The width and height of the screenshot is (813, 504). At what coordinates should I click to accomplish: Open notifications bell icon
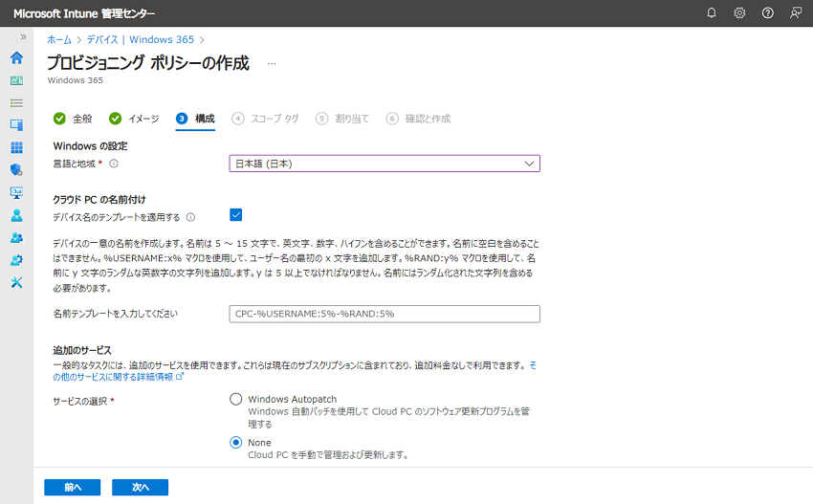pyautogui.click(x=712, y=13)
